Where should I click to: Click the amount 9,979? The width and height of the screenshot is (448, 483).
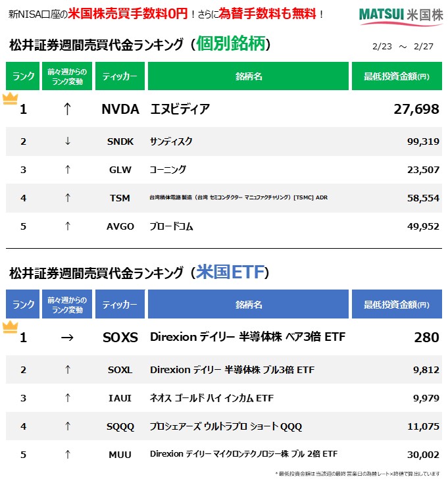coord(426,398)
